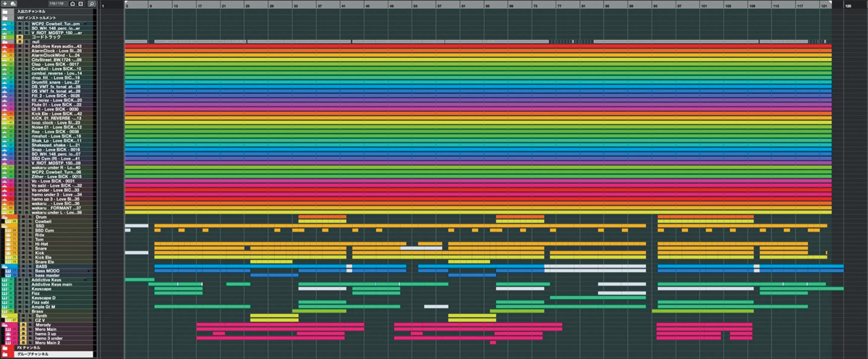
Task: Select the Kick Ele - Love SiCK ...42 audio event
Action: pos(478,113)
